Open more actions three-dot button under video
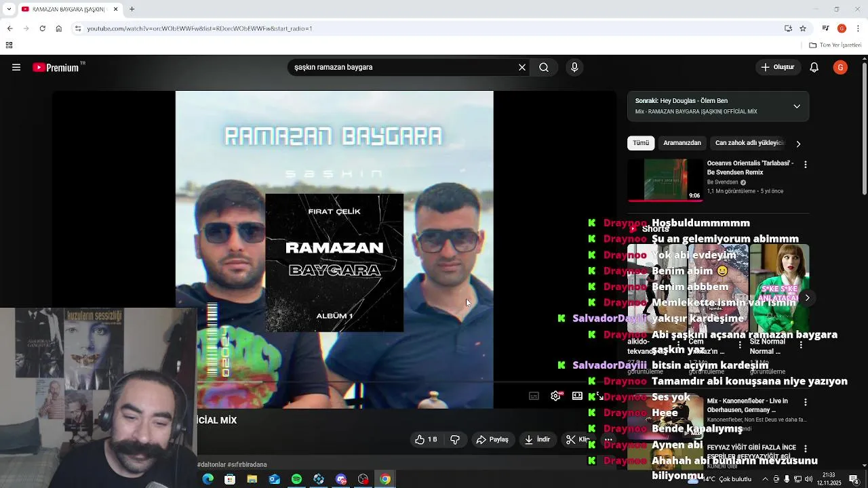The width and height of the screenshot is (868, 488). (x=608, y=439)
